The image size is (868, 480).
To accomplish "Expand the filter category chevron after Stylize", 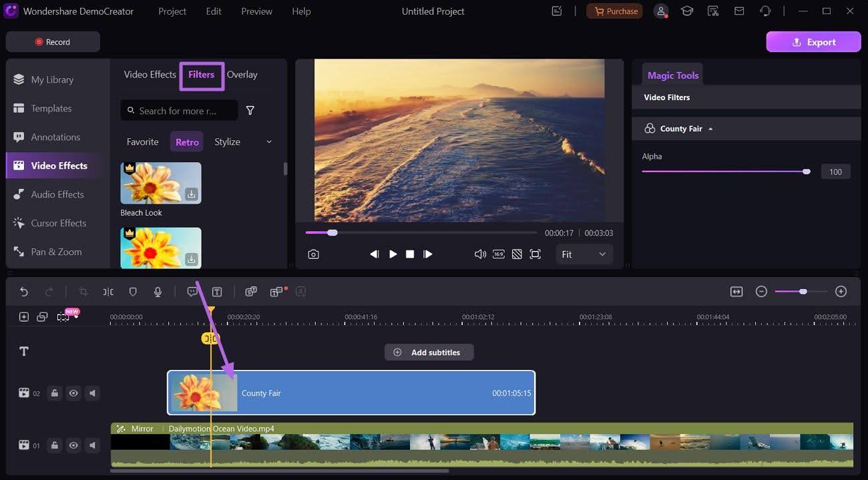I will point(269,142).
